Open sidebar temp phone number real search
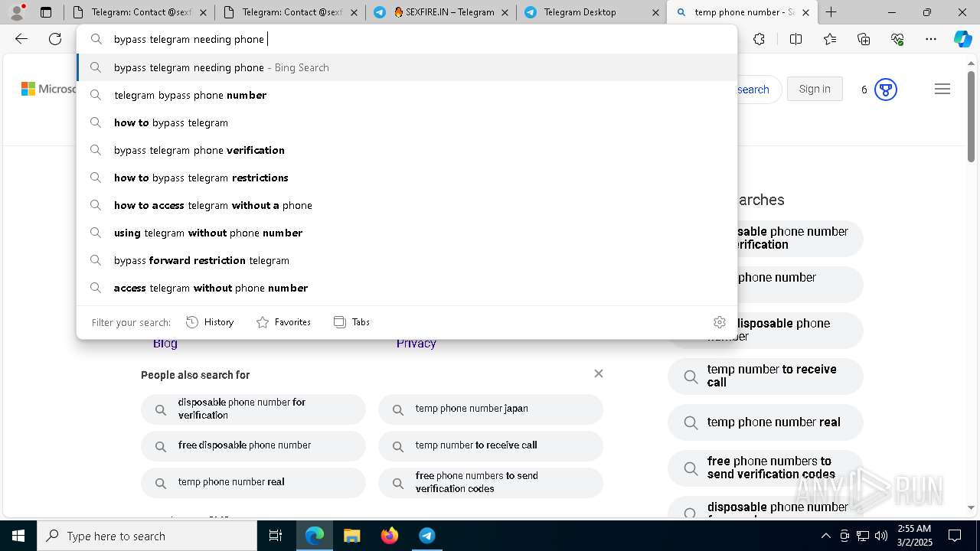This screenshot has width=980, height=551. pyautogui.click(x=766, y=422)
